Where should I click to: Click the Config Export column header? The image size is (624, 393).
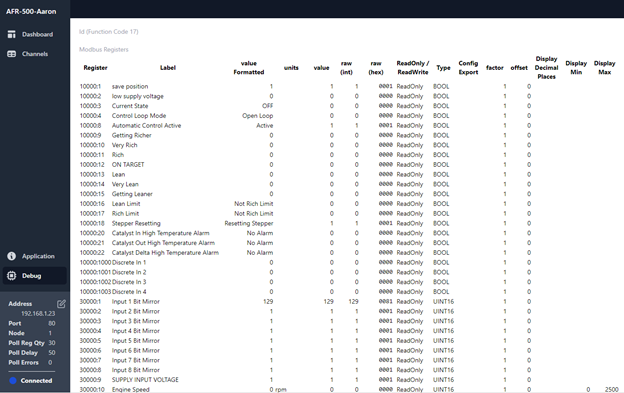[468, 68]
